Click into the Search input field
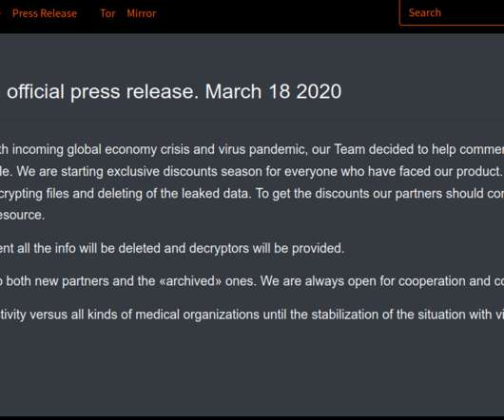This screenshot has width=504, height=420. 452,13
